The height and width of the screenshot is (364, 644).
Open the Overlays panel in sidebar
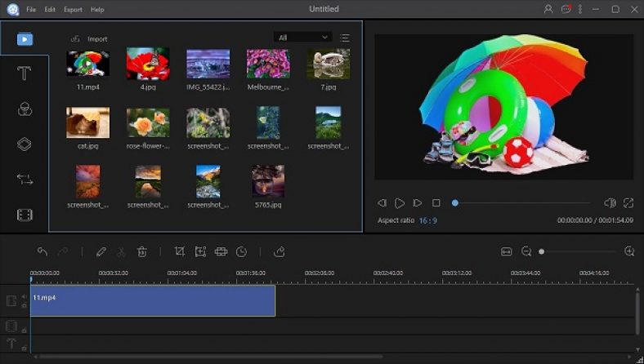[25, 144]
